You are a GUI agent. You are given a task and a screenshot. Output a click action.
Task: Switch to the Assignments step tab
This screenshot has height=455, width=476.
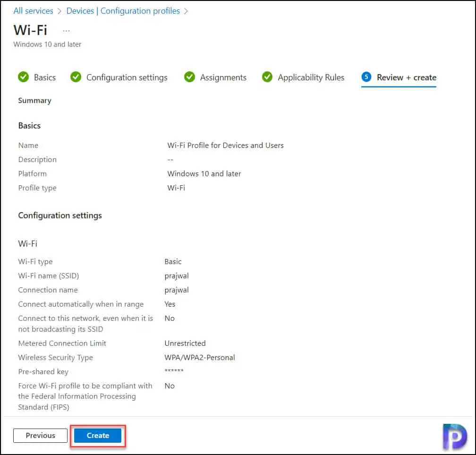(x=223, y=77)
